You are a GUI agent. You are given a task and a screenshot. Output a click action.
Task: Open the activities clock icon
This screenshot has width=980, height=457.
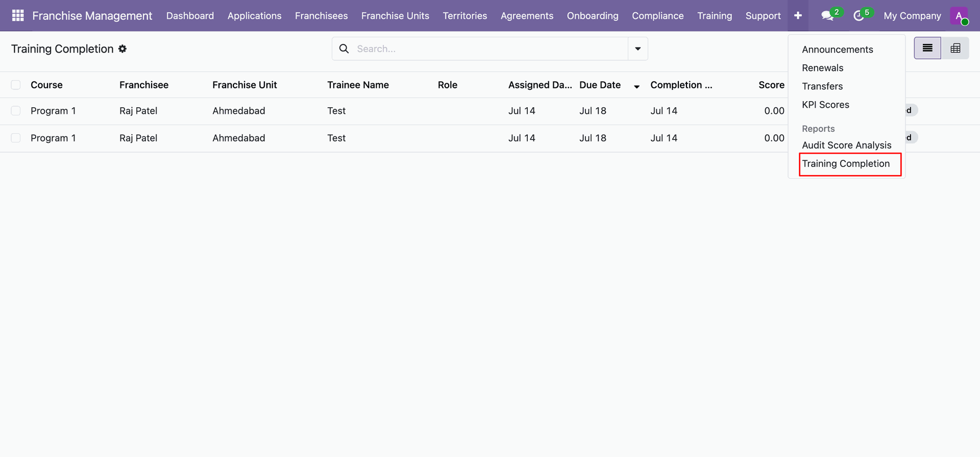tap(859, 16)
